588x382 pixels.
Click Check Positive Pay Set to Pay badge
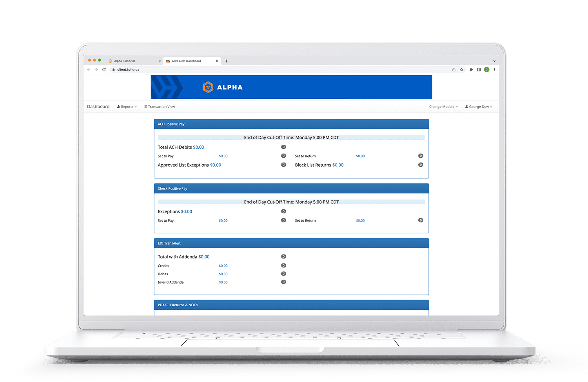[283, 220]
